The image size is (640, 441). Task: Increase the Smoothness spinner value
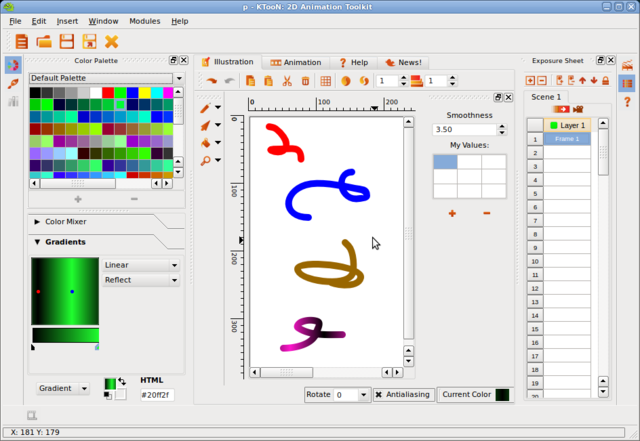tap(502, 127)
